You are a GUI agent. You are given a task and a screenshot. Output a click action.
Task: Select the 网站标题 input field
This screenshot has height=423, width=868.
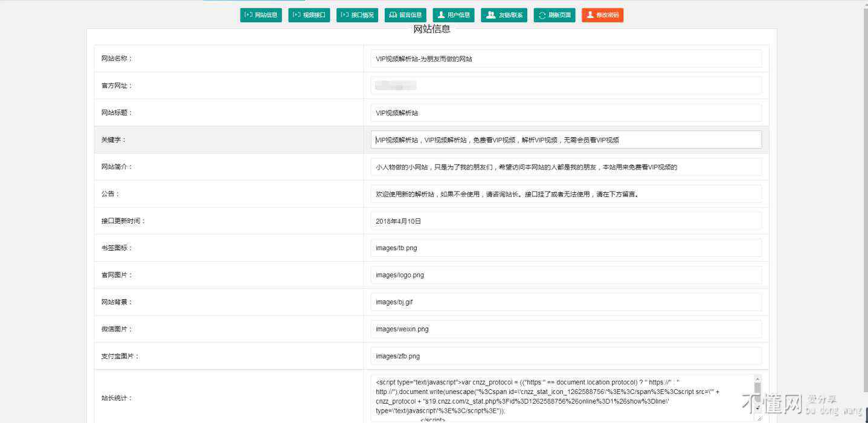pyautogui.click(x=566, y=112)
